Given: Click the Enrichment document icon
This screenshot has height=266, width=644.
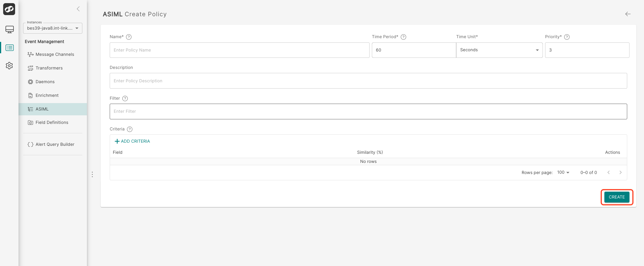Looking at the screenshot, I should 30,95.
